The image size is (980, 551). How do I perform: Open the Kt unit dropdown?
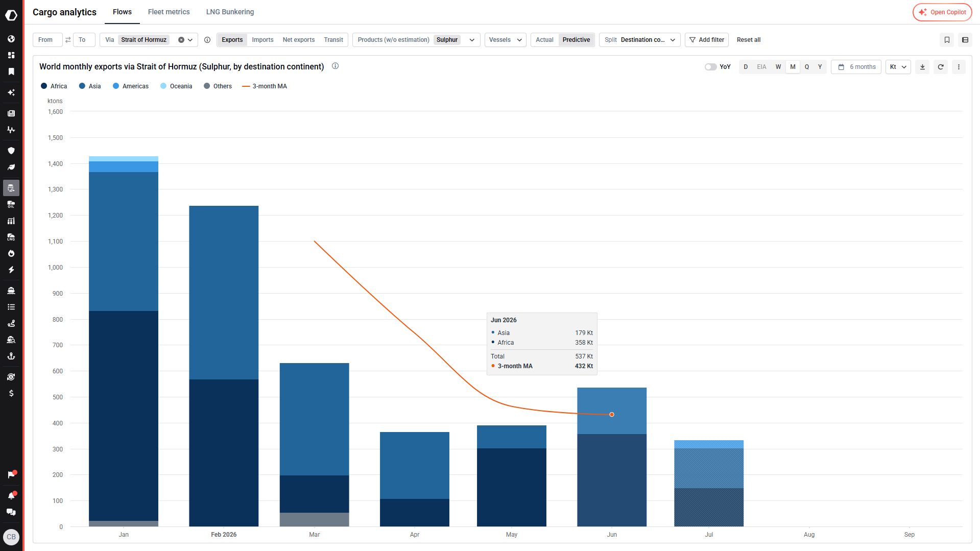tap(898, 67)
